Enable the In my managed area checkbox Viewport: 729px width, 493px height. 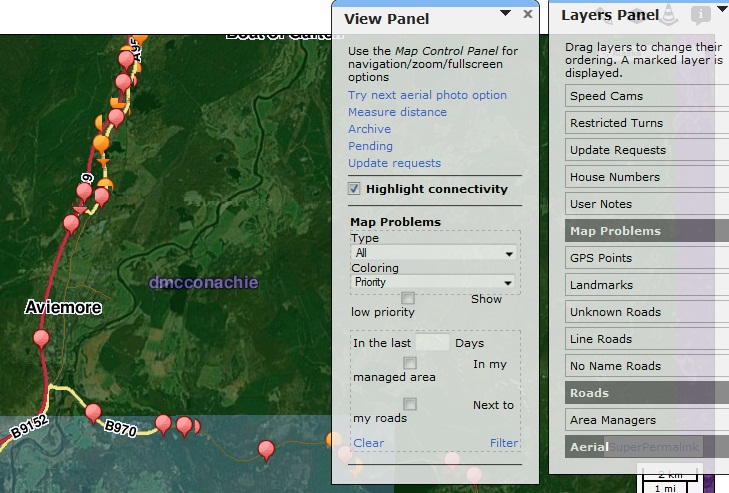pos(410,362)
